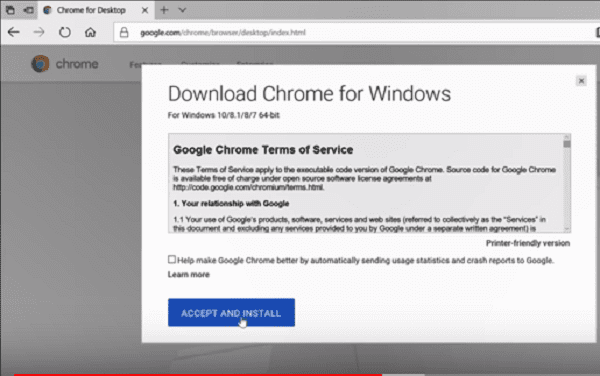Click scroll up arrow in Terms box
The width and height of the screenshot is (600, 376).
point(567,137)
